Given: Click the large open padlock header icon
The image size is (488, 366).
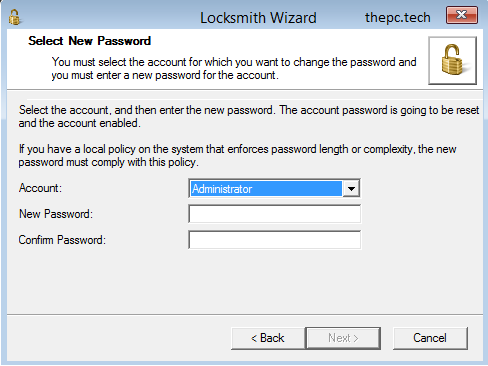Looking at the screenshot, I should click(452, 60).
